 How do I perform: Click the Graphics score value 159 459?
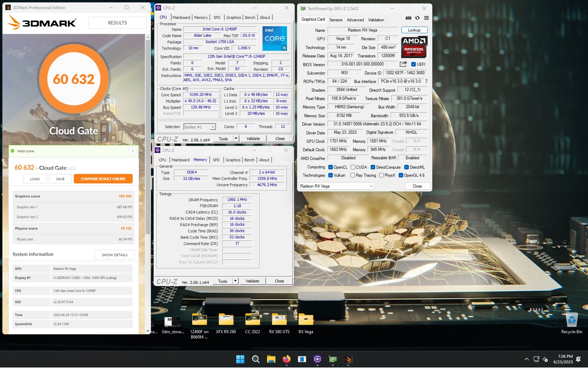[125, 196]
